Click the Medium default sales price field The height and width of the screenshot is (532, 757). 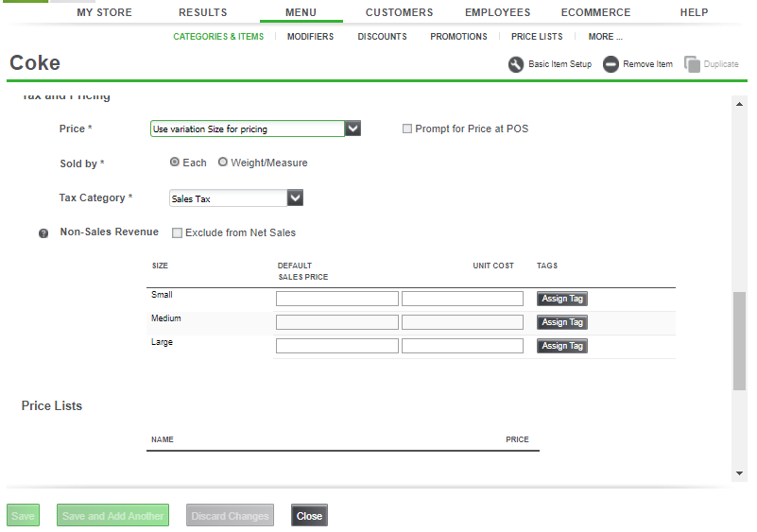[x=337, y=322]
